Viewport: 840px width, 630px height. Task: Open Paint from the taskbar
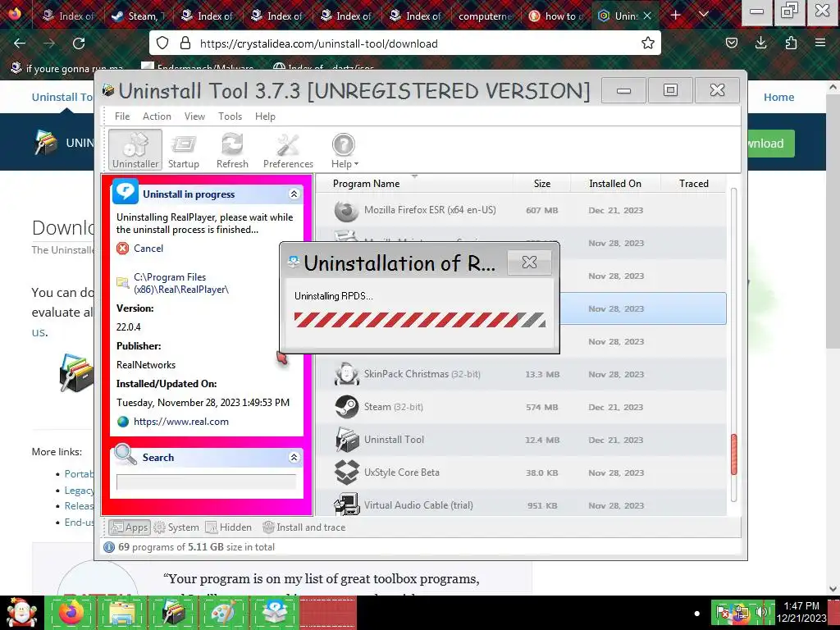[224, 613]
